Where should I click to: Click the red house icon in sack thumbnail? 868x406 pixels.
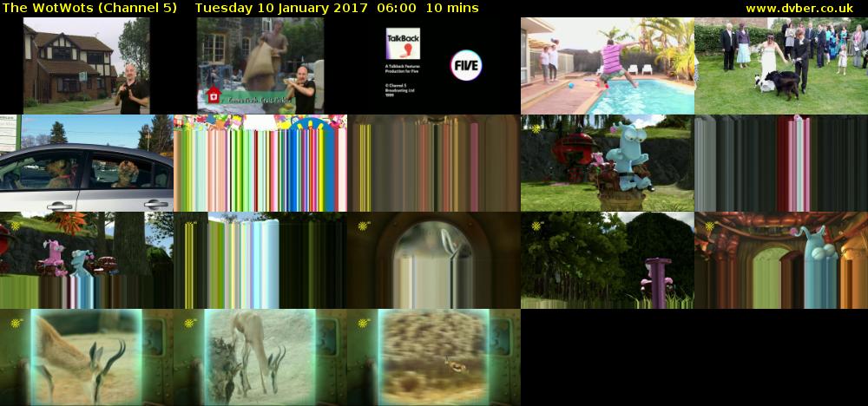coord(214,95)
